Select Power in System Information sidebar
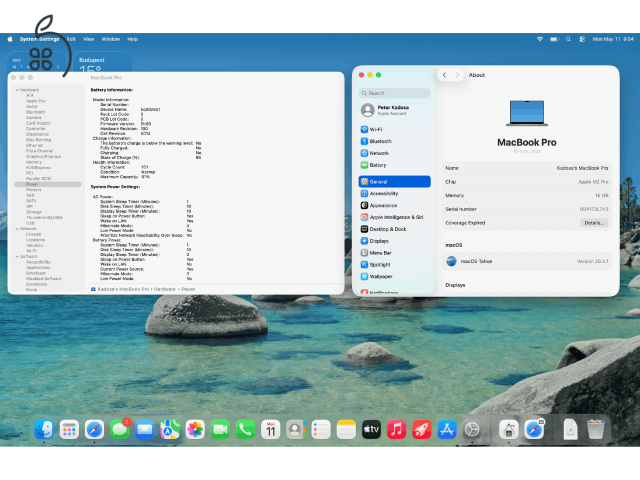The width and height of the screenshot is (640, 480). 48,184
